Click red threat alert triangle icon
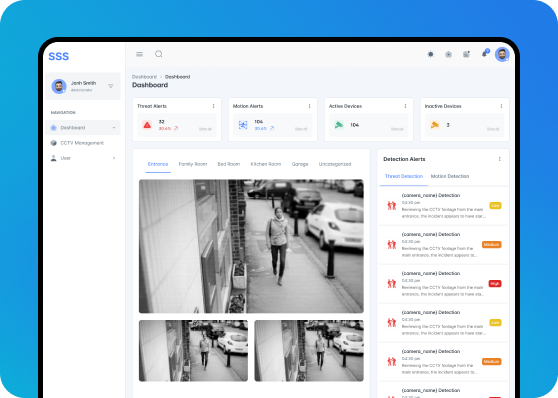 coord(147,125)
